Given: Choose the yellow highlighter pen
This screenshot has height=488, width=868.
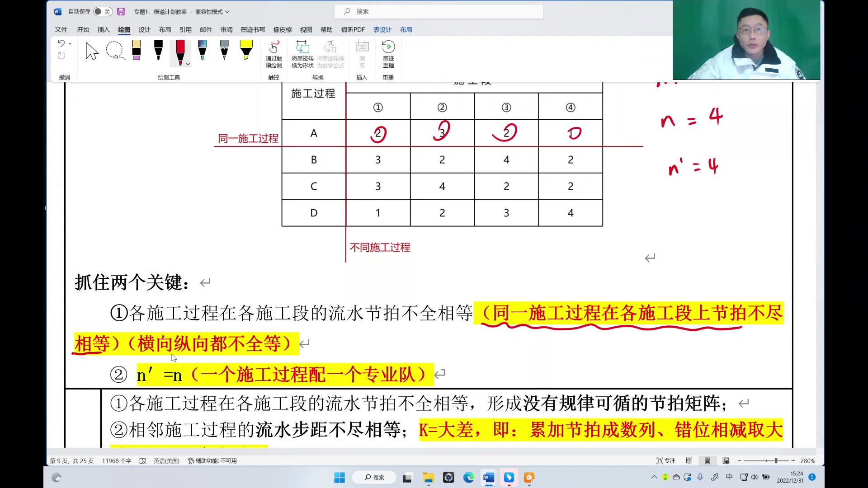Looking at the screenshot, I should [x=245, y=51].
